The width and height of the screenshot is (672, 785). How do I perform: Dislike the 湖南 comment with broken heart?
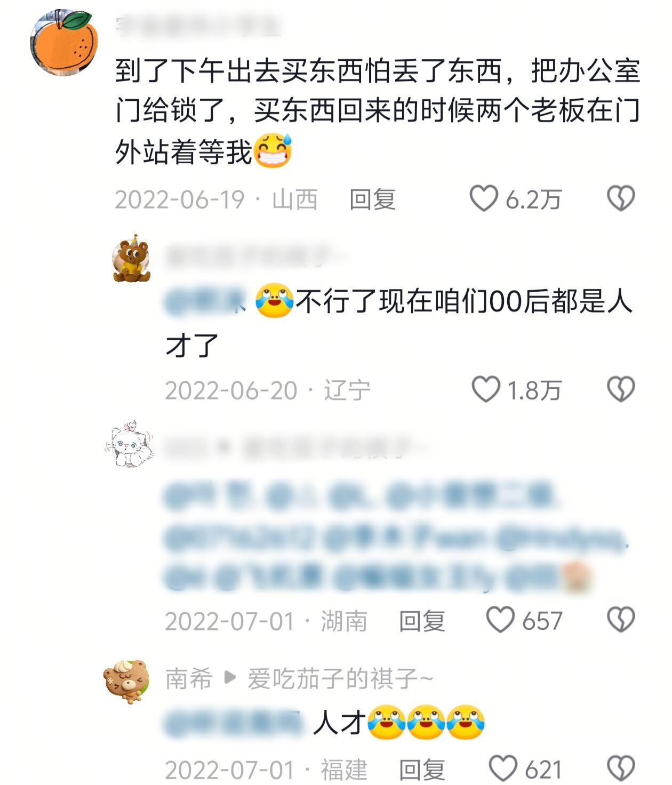pyautogui.click(x=621, y=620)
